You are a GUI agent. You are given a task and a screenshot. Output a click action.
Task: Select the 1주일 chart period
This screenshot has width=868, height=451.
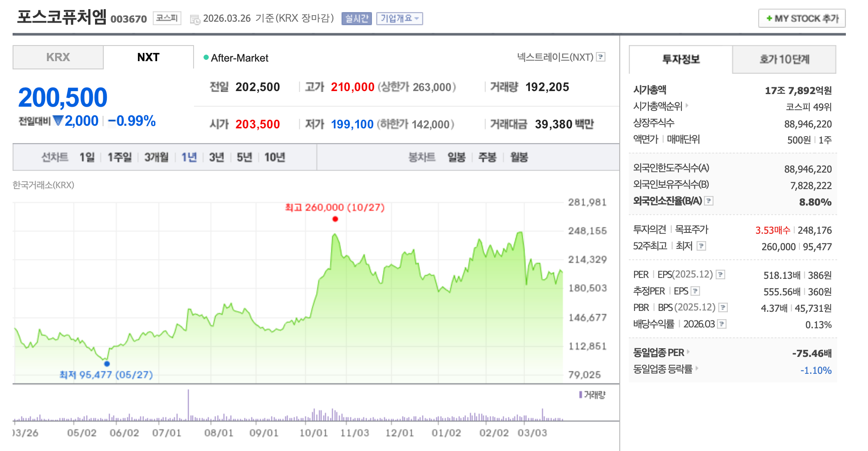120,157
